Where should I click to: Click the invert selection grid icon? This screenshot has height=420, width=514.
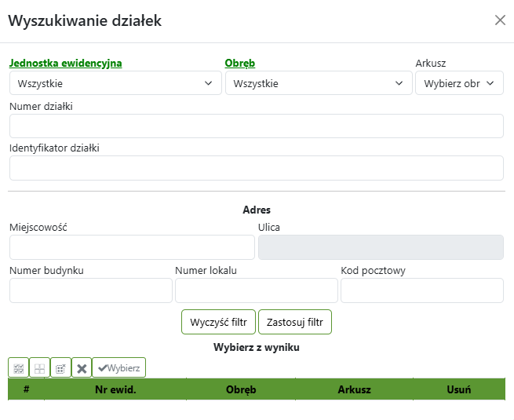pos(60,367)
